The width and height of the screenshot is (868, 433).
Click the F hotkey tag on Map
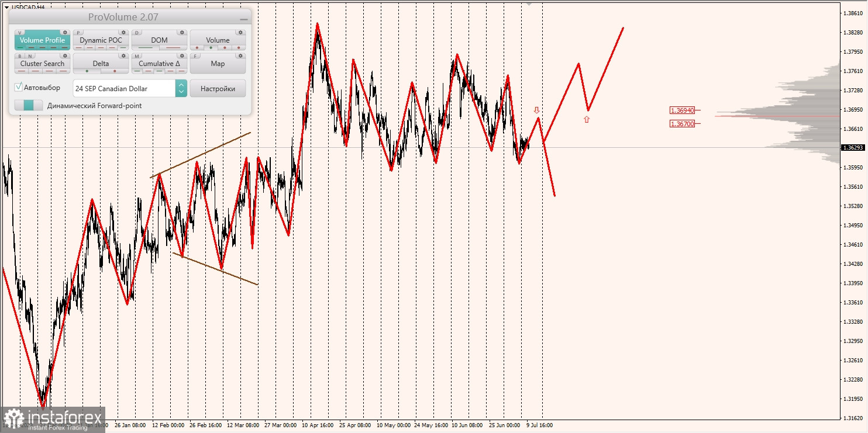(195, 56)
